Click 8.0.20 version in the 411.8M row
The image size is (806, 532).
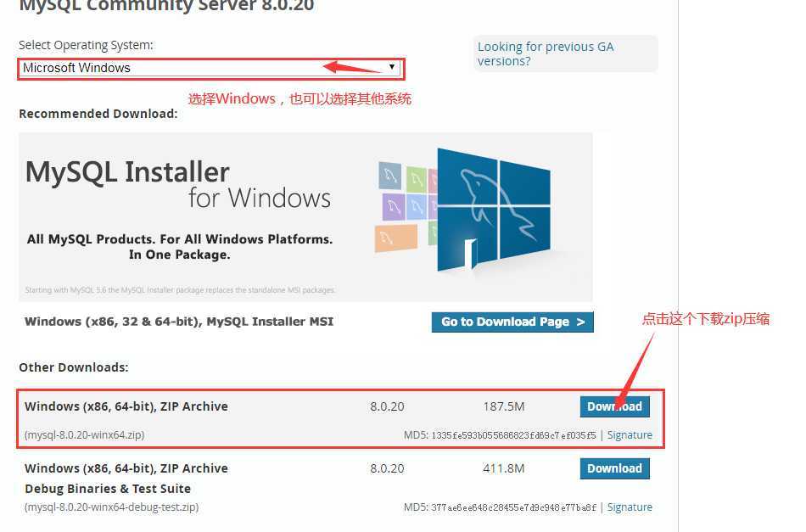coord(387,468)
